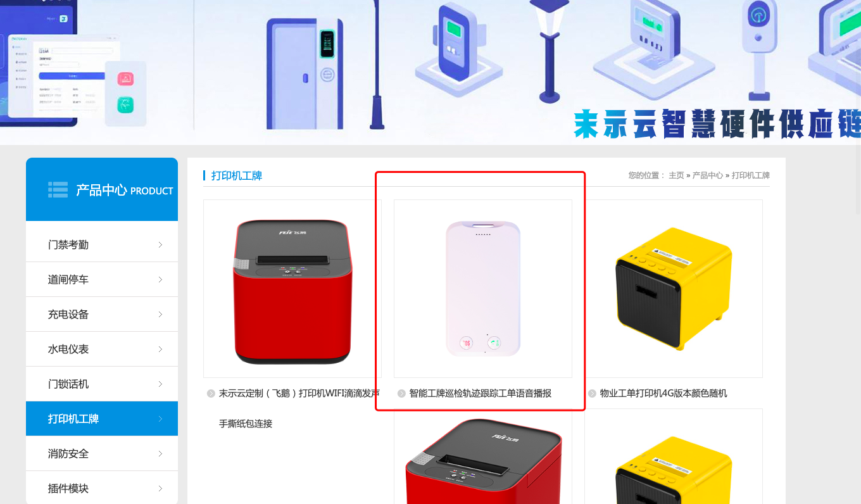This screenshot has height=504, width=861.
Task: Expand the 充电设备 chevron arrow
Action: [x=160, y=314]
